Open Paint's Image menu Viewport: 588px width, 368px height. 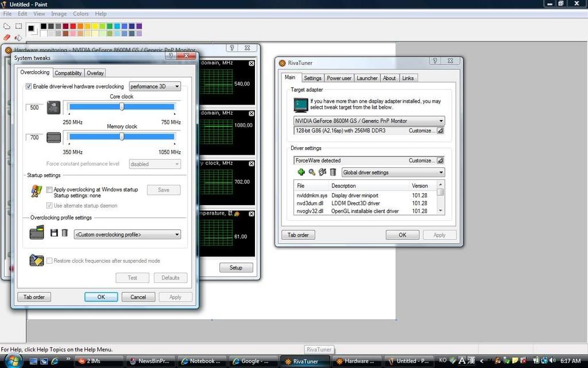(x=59, y=14)
